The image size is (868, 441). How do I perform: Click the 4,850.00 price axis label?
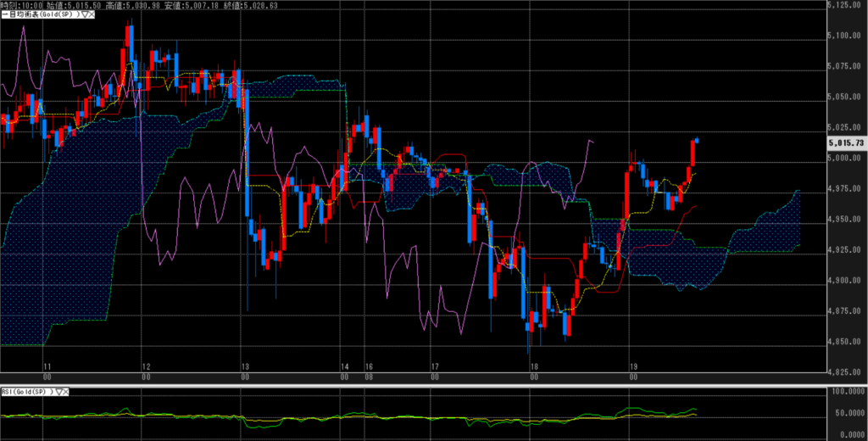tap(845, 342)
